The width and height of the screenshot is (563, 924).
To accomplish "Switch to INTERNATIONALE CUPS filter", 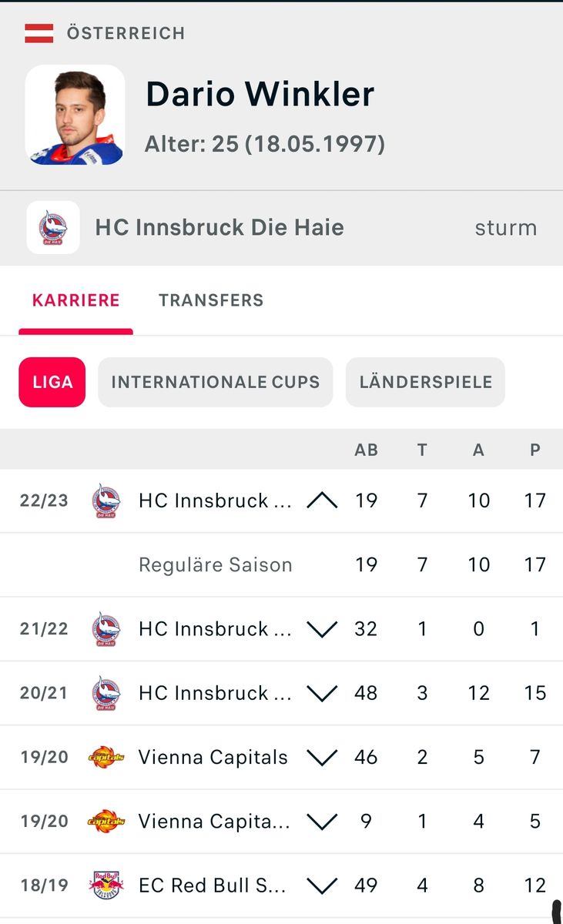I will (x=216, y=382).
